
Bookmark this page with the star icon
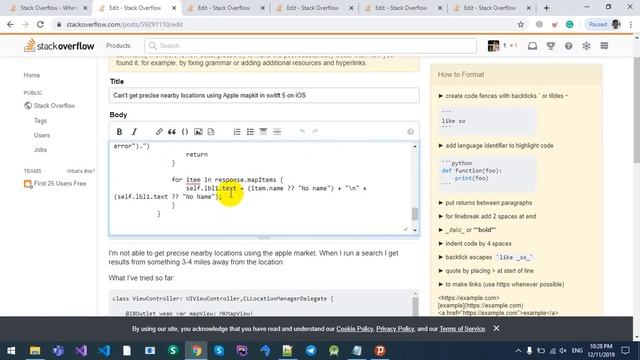521,24
